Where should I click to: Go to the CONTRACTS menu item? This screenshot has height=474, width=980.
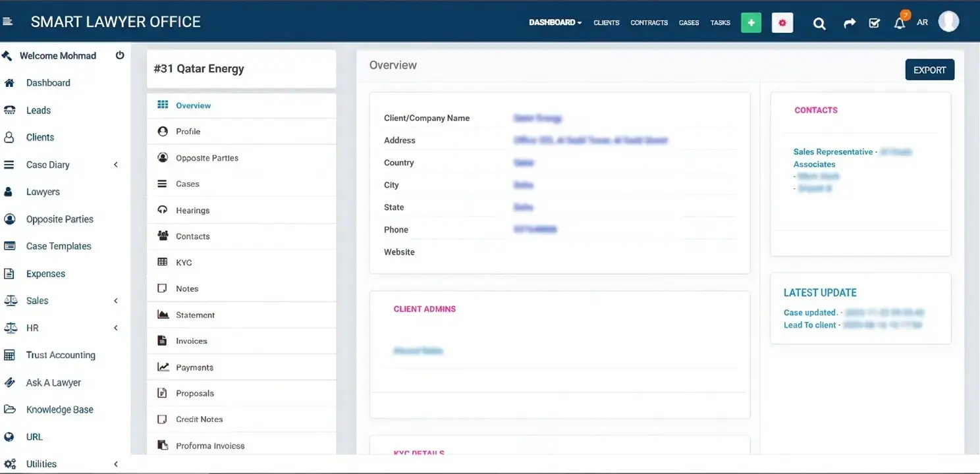point(649,22)
